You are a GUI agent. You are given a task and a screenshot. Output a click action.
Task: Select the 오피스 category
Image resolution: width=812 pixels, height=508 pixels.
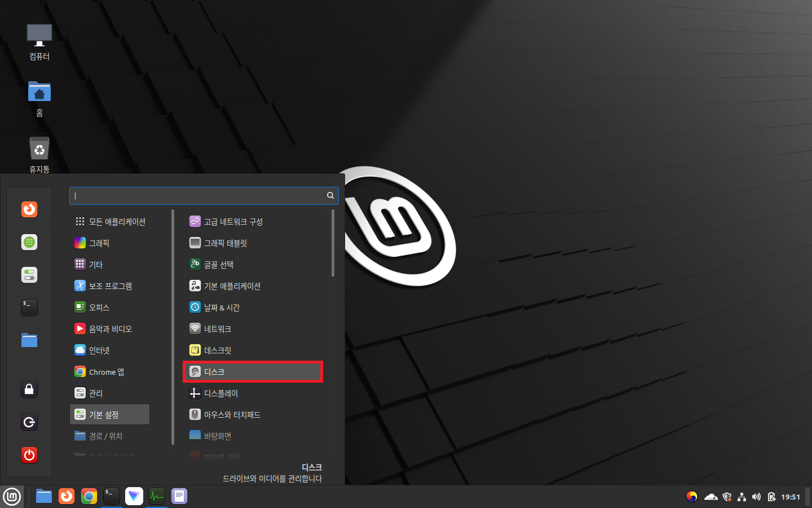110,308
